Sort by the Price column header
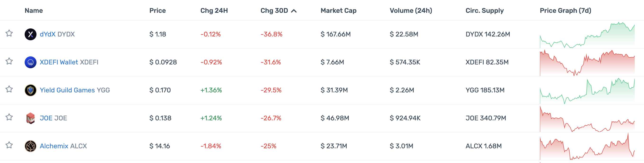Image resolution: width=644 pixels, height=163 pixels. click(158, 10)
